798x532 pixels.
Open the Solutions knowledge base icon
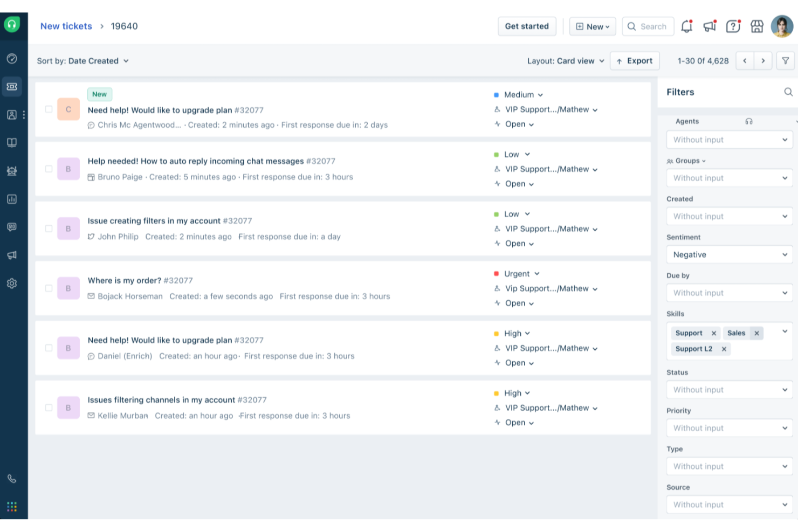[12, 142]
